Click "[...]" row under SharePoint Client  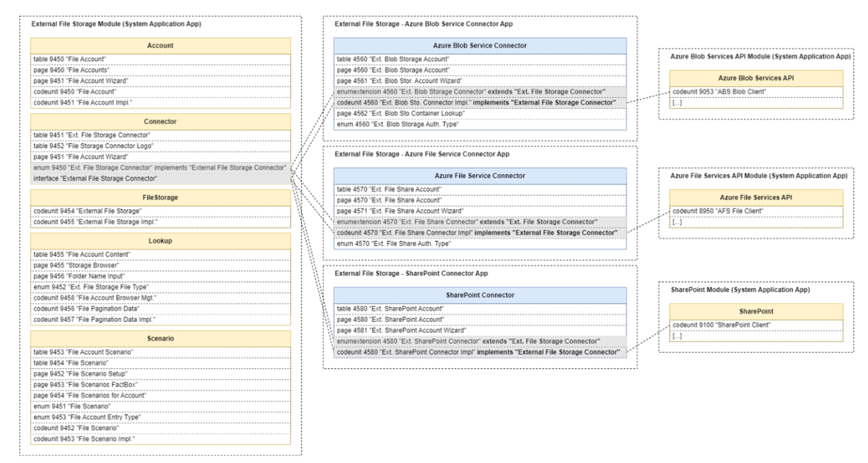coord(756,336)
